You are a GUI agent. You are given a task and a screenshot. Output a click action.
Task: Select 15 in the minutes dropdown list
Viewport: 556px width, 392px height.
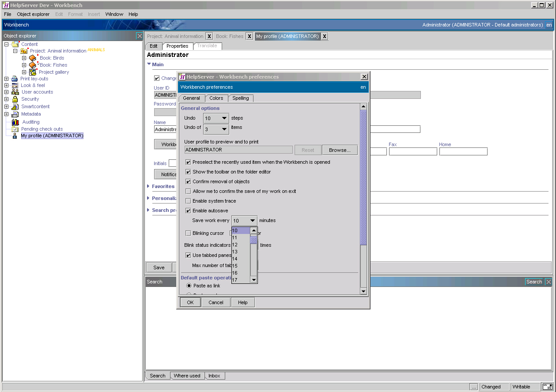point(241,266)
